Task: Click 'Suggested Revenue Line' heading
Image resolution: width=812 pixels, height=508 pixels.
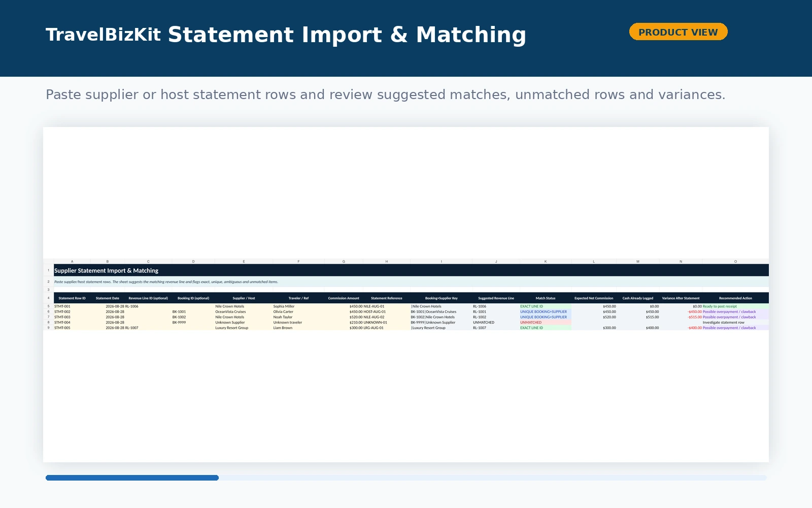Action: pos(496,298)
